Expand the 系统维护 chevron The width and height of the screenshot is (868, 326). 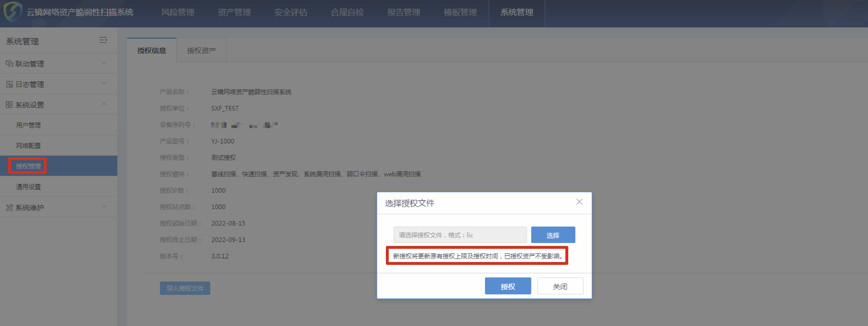(x=104, y=207)
